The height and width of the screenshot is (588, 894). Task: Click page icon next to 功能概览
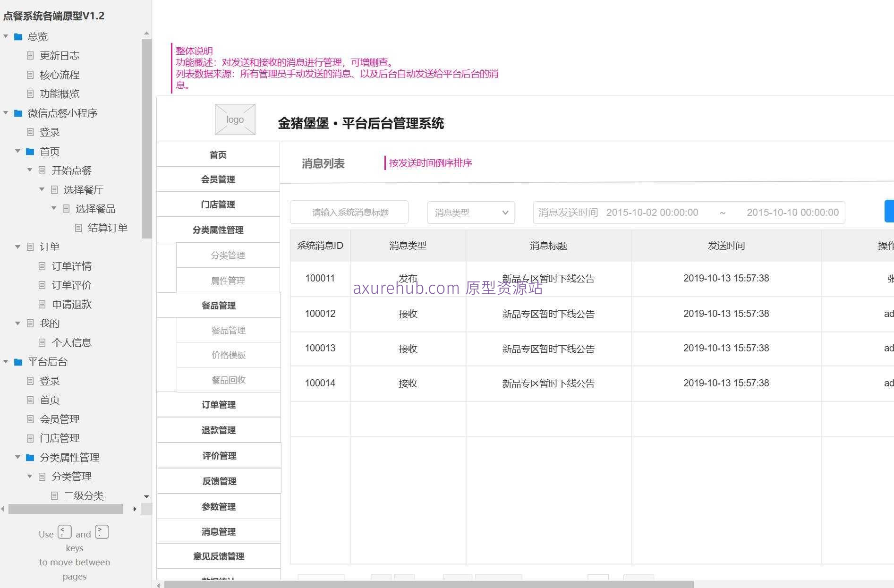point(30,94)
